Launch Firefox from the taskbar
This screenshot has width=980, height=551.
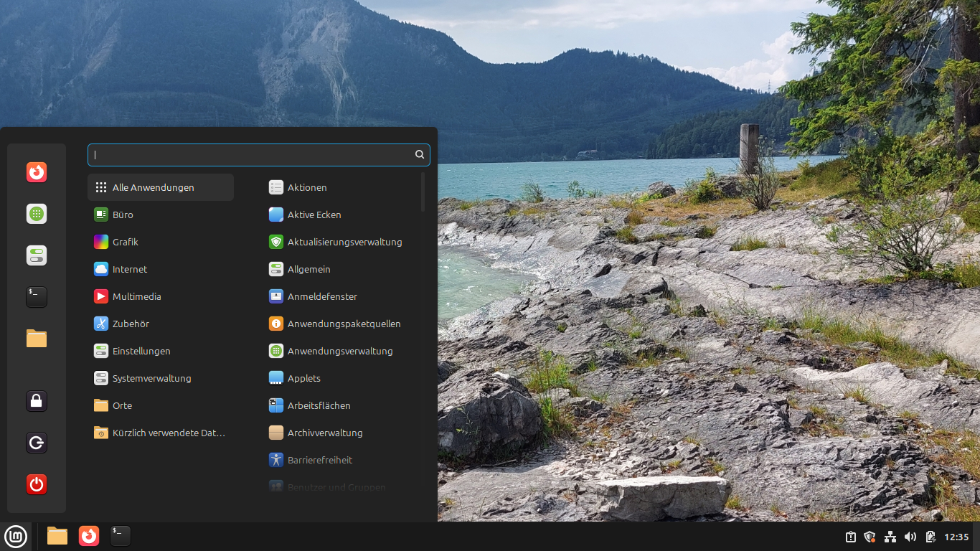tap(89, 536)
